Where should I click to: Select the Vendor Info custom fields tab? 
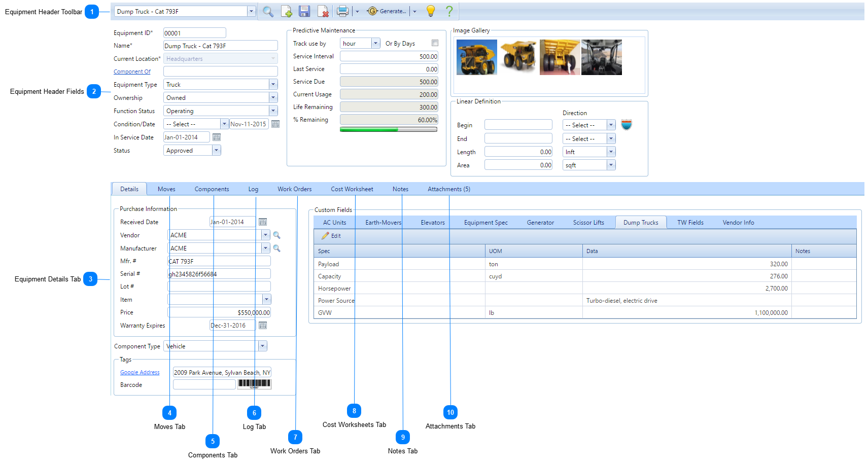tap(738, 223)
